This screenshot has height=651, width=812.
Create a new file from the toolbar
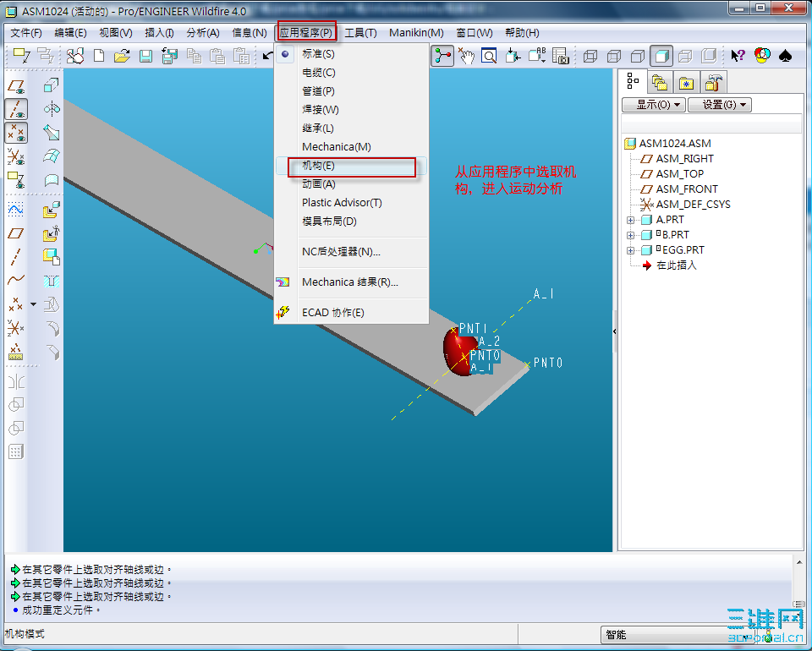pyautogui.click(x=98, y=55)
